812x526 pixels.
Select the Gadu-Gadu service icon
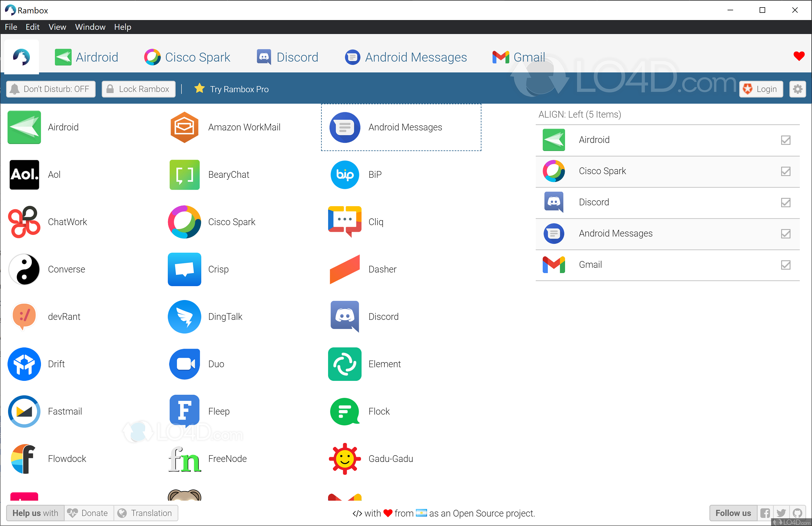[x=345, y=459]
